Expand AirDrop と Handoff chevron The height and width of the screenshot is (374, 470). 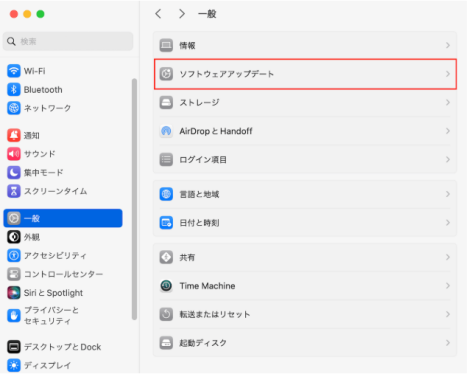448,131
